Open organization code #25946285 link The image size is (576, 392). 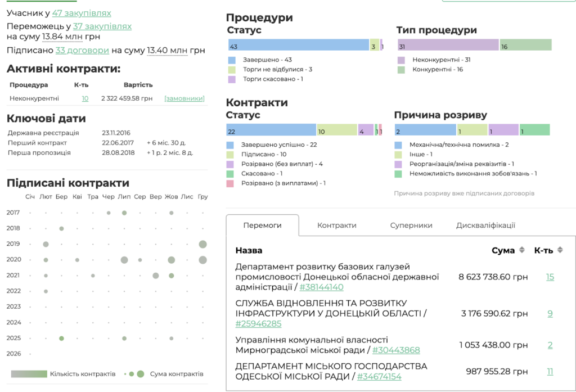(259, 323)
